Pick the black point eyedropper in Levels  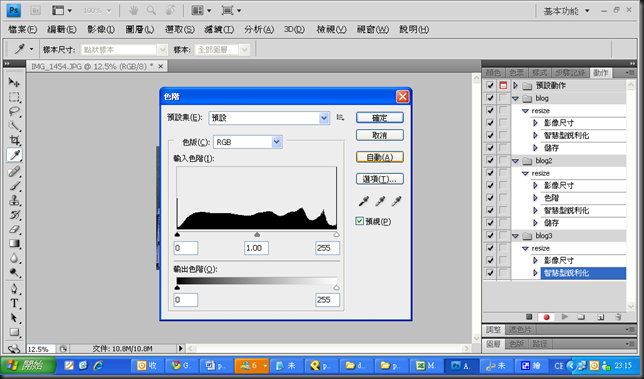(x=363, y=201)
